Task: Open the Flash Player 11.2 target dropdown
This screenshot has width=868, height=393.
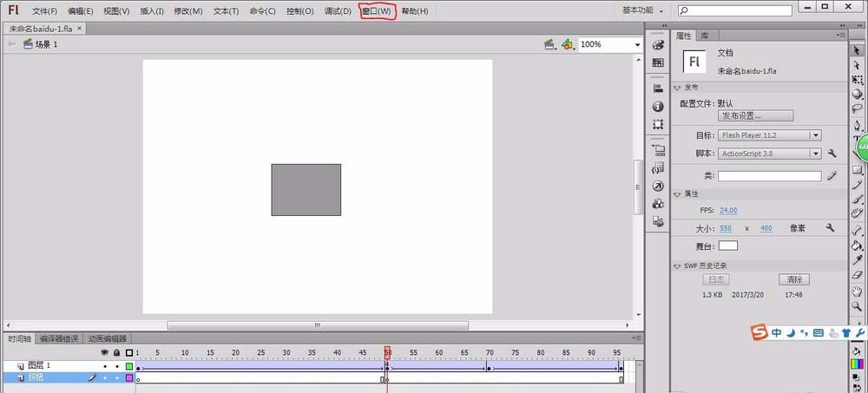Action: click(769, 135)
